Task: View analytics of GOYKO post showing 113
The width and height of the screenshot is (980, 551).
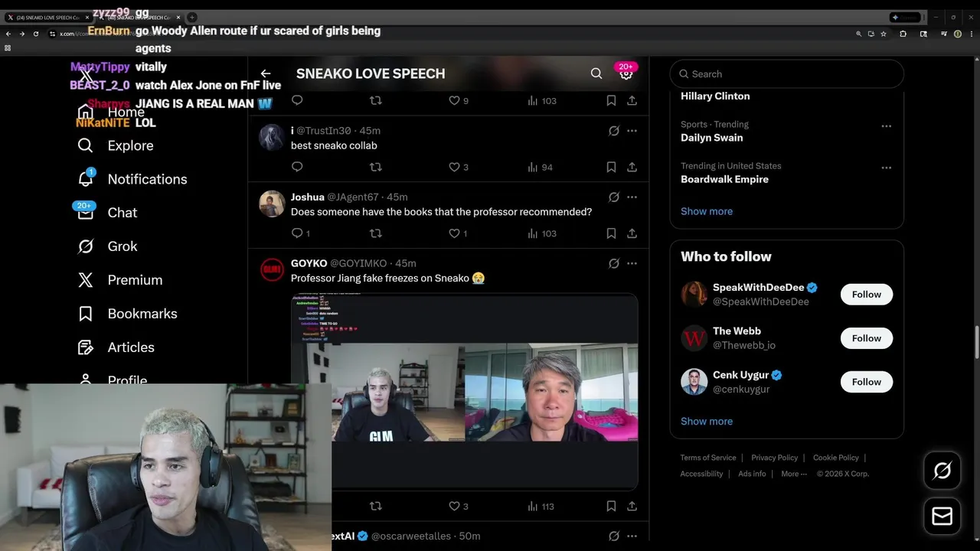Action: coord(541,506)
